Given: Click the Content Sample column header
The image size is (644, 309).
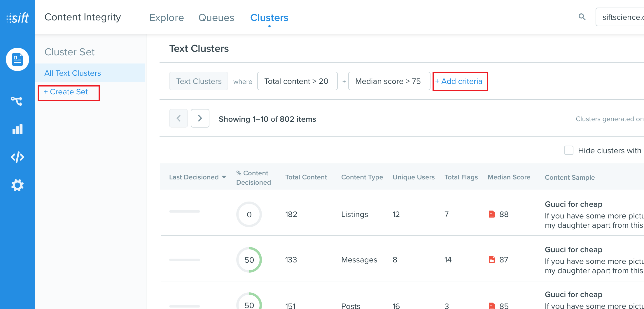Looking at the screenshot, I should 570,177.
